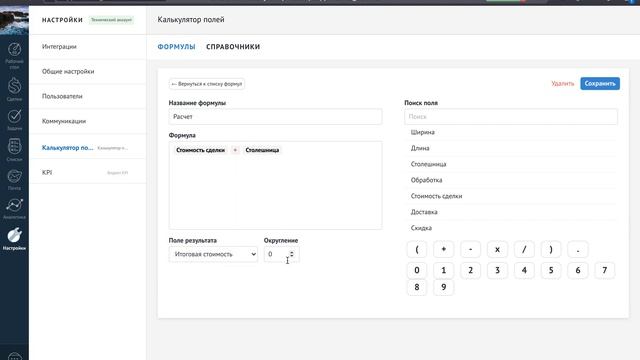Click the account avatar image at top left
Viewport: 640px width, 360px height.
pyautogui.click(x=14, y=20)
